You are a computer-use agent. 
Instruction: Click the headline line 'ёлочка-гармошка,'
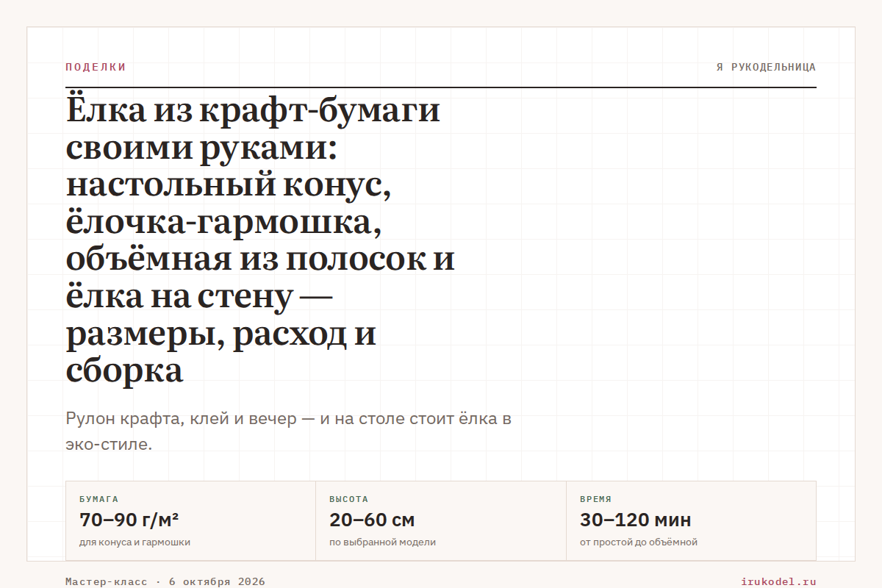[223, 223]
